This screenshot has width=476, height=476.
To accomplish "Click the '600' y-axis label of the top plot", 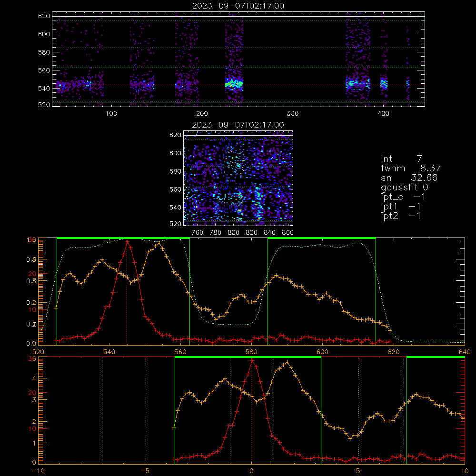I will [x=44, y=34].
